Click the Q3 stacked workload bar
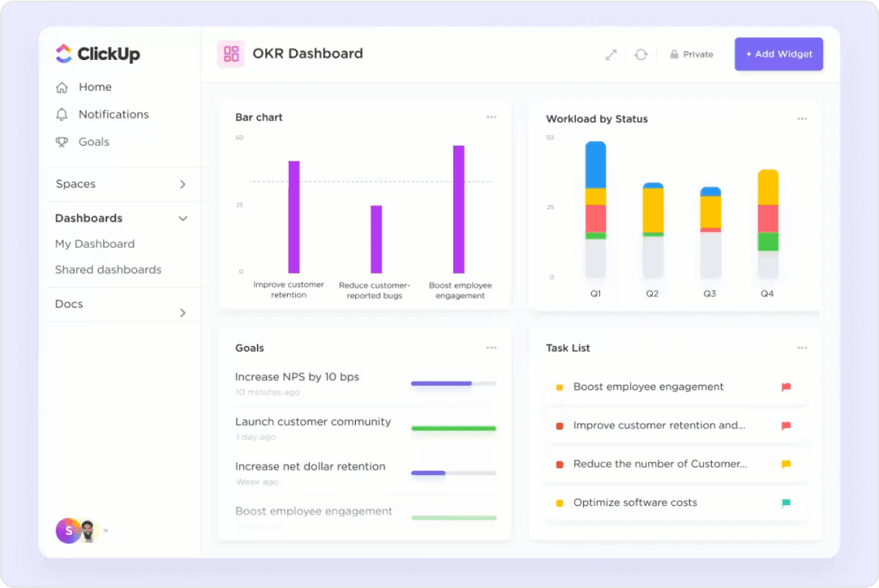 click(x=710, y=233)
